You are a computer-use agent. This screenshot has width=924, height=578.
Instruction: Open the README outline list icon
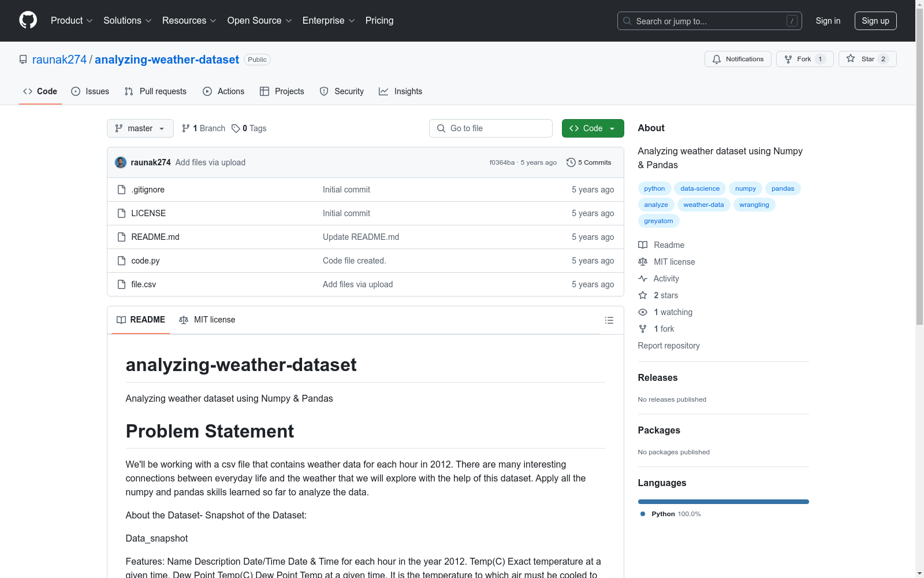click(609, 320)
